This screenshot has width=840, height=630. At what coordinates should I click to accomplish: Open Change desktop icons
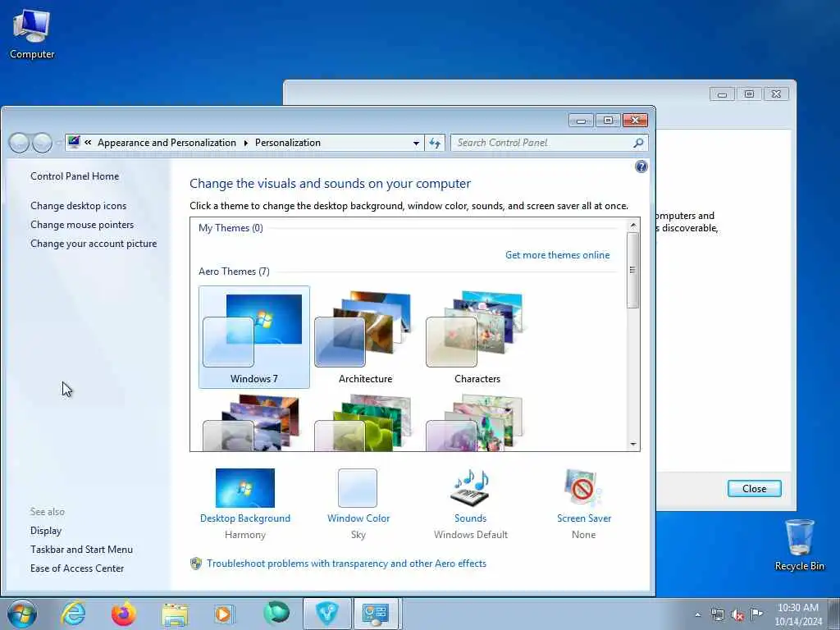(x=78, y=206)
